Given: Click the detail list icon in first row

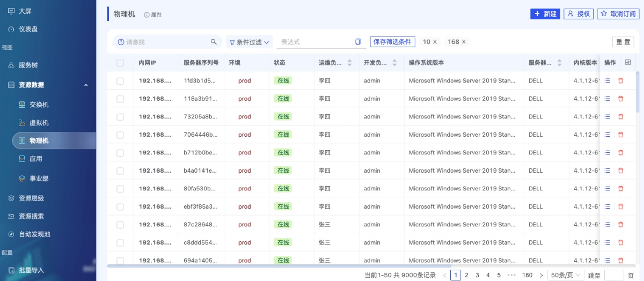Looking at the screenshot, I should [608, 81].
